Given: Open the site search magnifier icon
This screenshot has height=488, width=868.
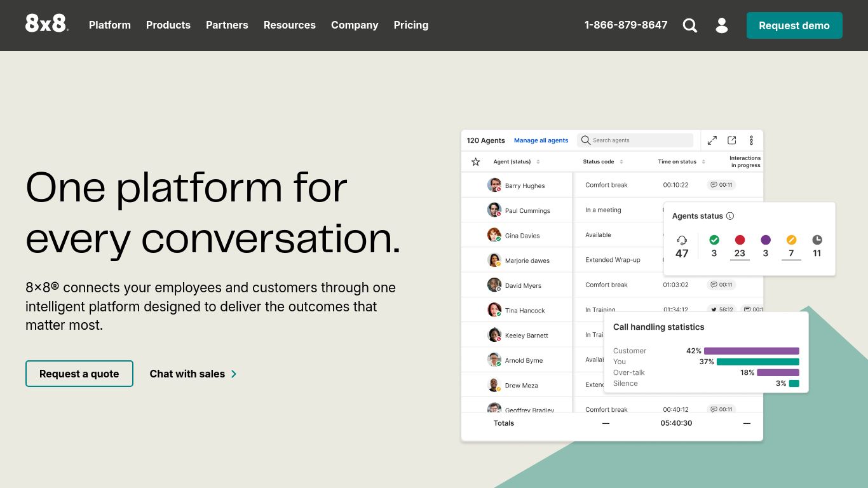Looking at the screenshot, I should click(x=690, y=25).
